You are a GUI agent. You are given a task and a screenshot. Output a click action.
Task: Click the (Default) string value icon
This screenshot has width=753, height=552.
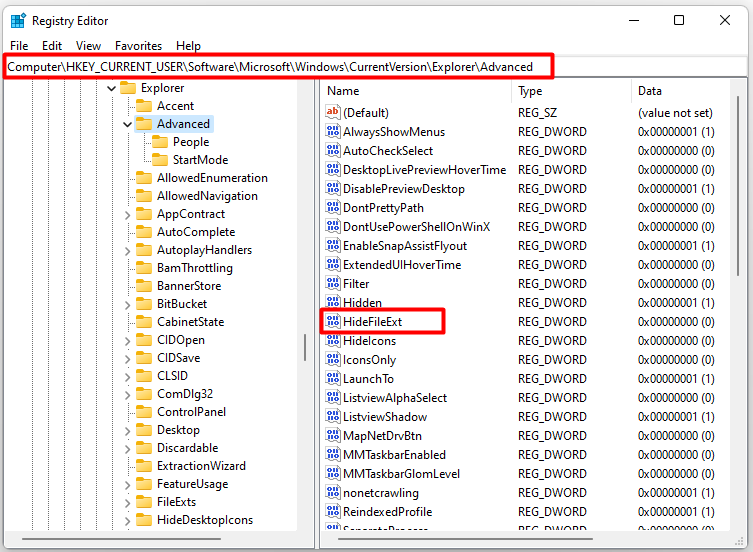click(x=332, y=112)
